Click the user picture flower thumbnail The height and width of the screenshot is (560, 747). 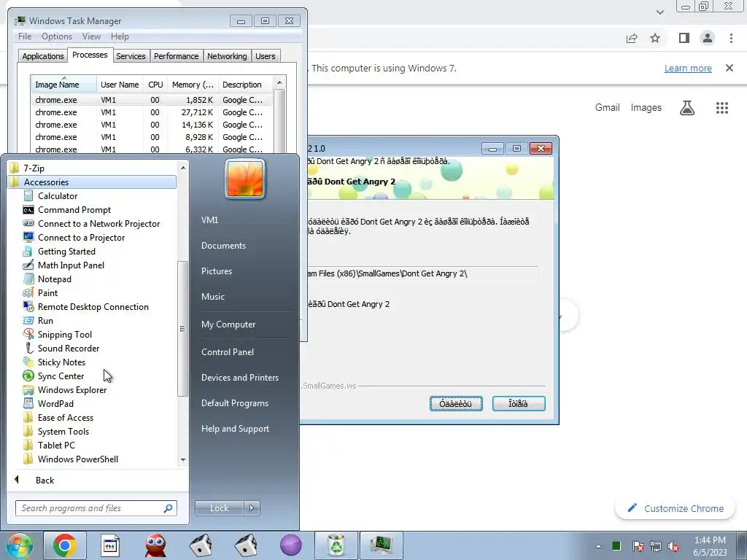coord(245,179)
